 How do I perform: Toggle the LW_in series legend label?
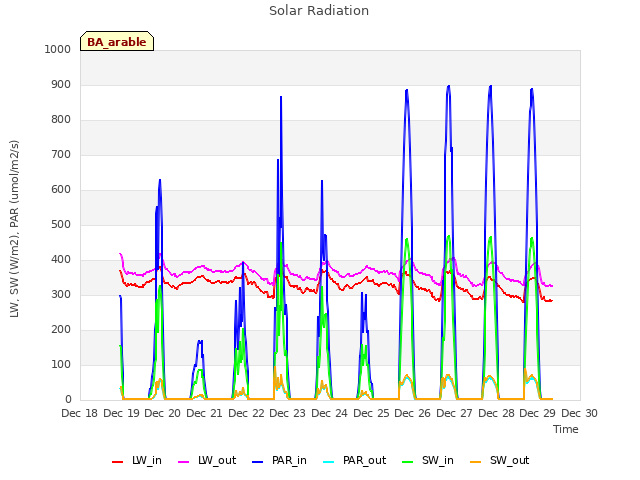[147, 460]
